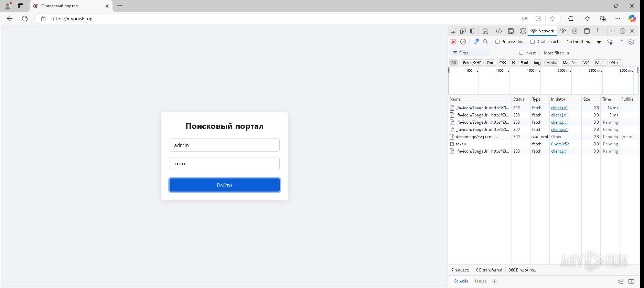
Task: Open the Memory chip icon panel
Action: click(575, 31)
